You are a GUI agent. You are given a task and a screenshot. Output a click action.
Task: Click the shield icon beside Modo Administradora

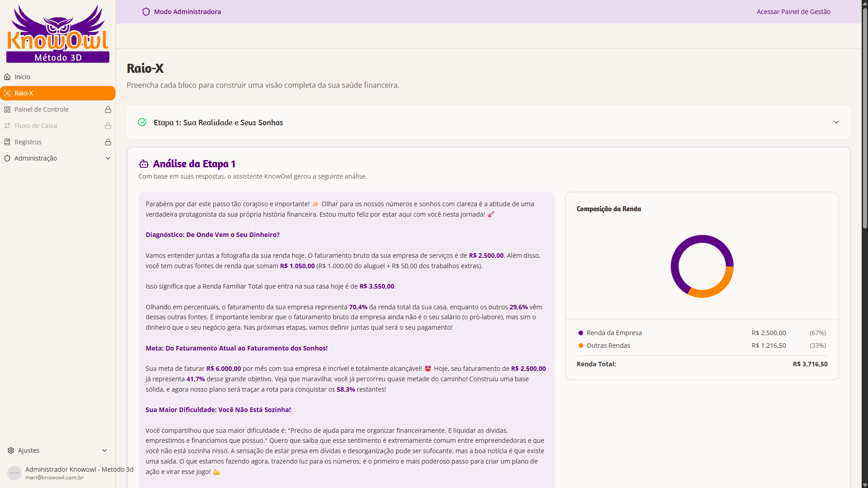pyautogui.click(x=146, y=11)
